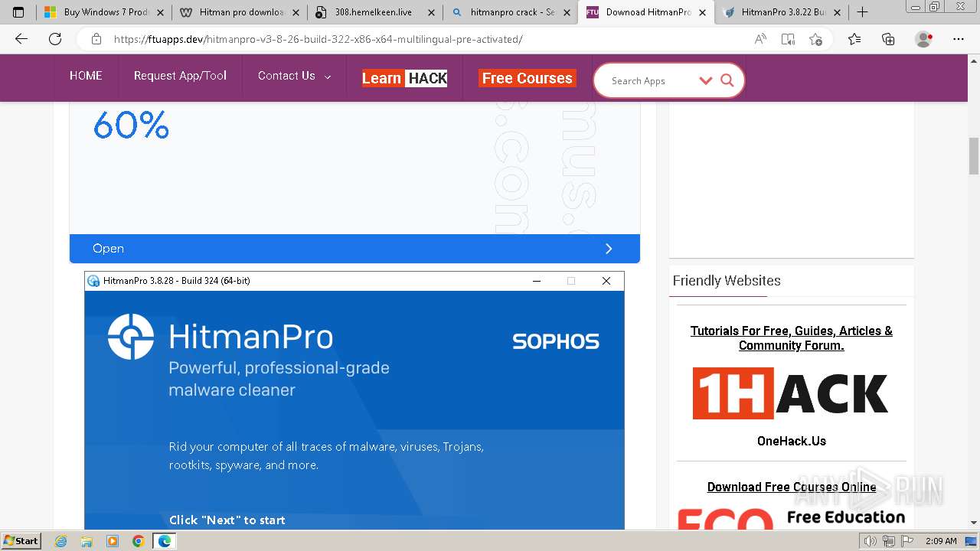
Task: Switch to Hitman pro download tab
Action: click(x=239, y=12)
